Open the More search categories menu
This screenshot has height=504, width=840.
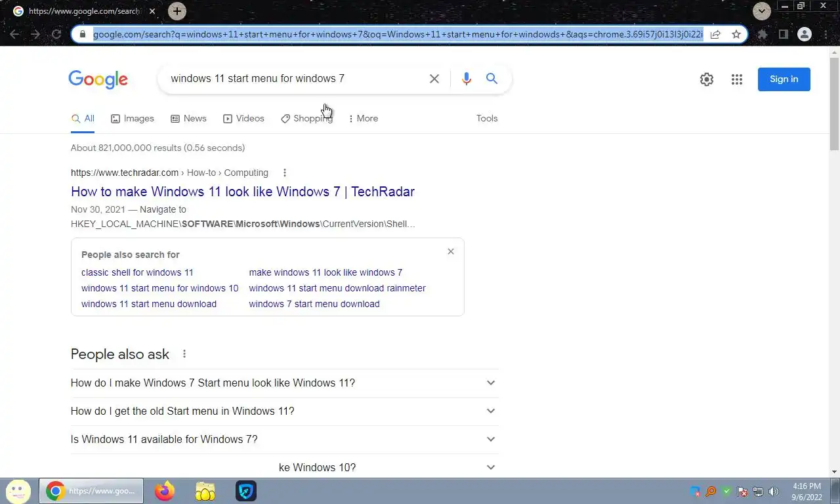coord(364,119)
